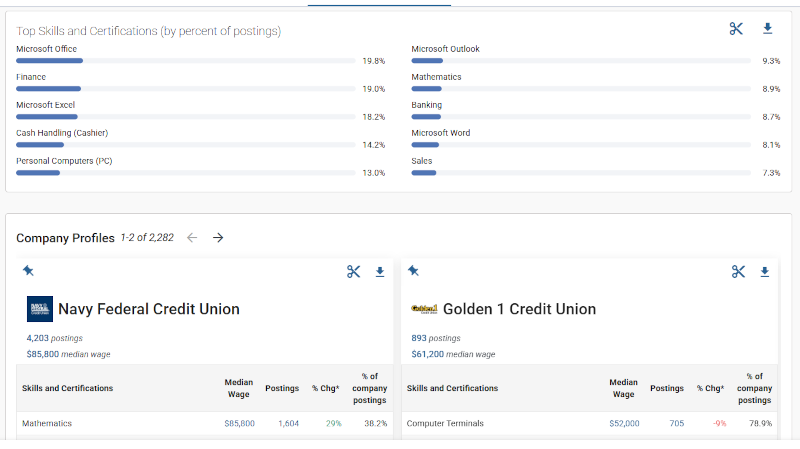Click the 1-2 of 2,282 page counter

coord(147,237)
